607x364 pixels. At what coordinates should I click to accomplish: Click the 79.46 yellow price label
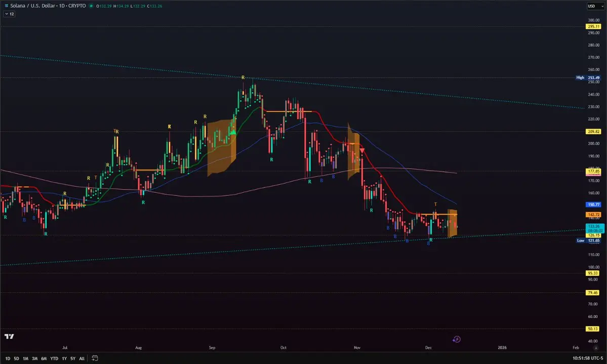click(x=593, y=293)
